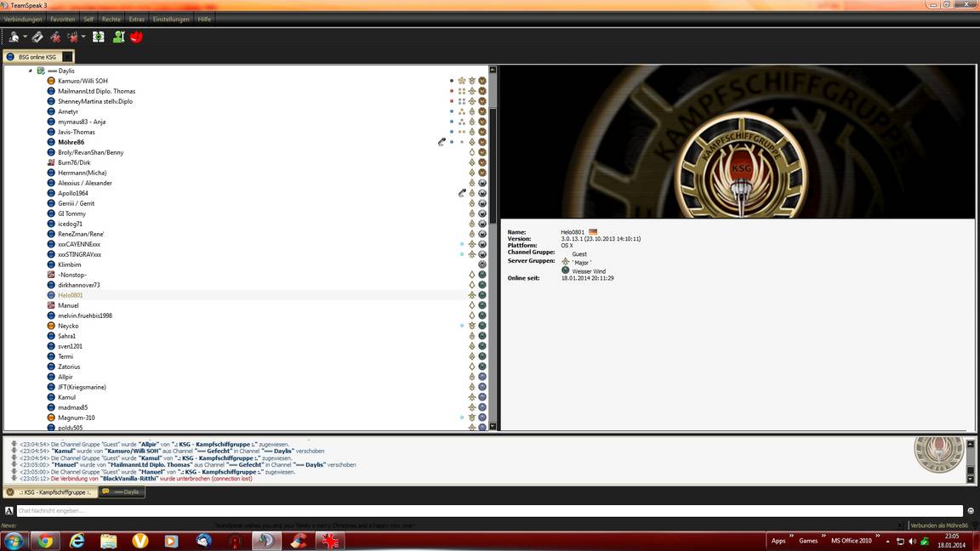Click the status icon beside Manuel

(51, 305)
